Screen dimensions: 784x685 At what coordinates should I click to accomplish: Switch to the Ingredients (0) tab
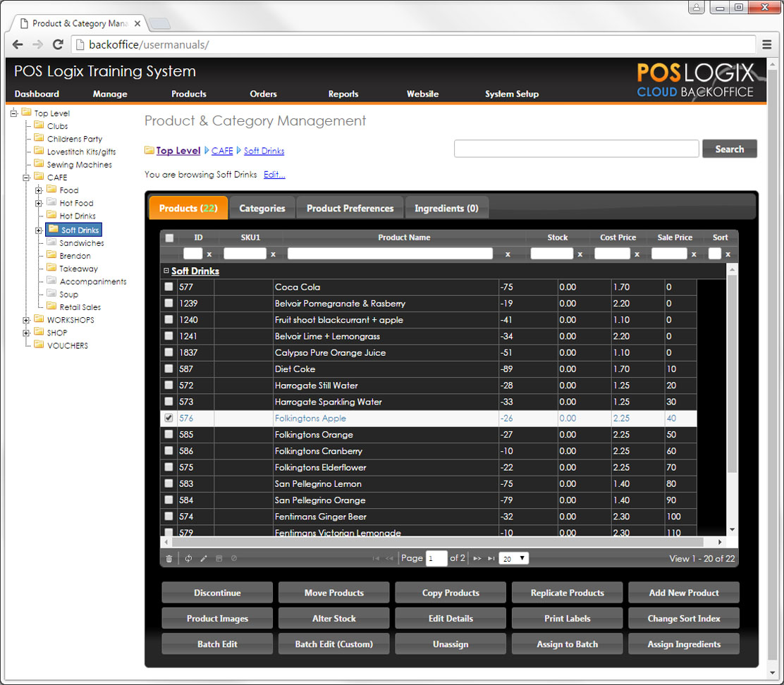[446, 209]
